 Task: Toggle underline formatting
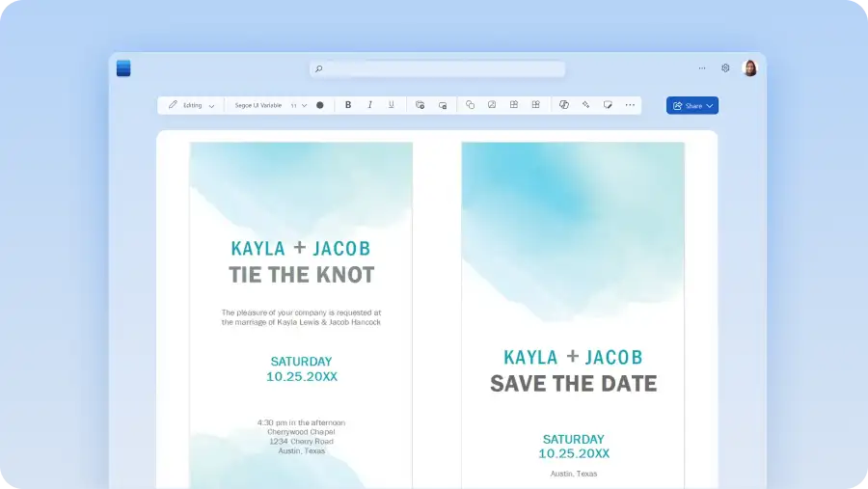[x=391, y=105]
